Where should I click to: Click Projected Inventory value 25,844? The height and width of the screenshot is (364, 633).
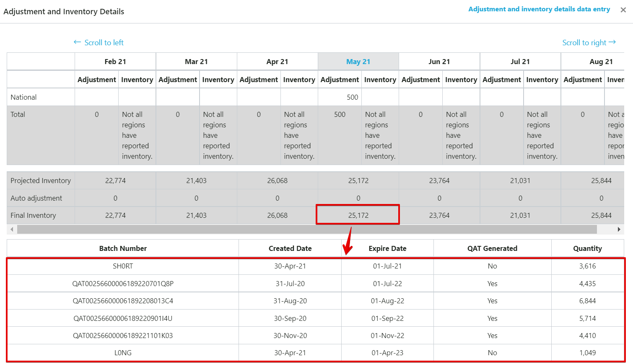601,181
